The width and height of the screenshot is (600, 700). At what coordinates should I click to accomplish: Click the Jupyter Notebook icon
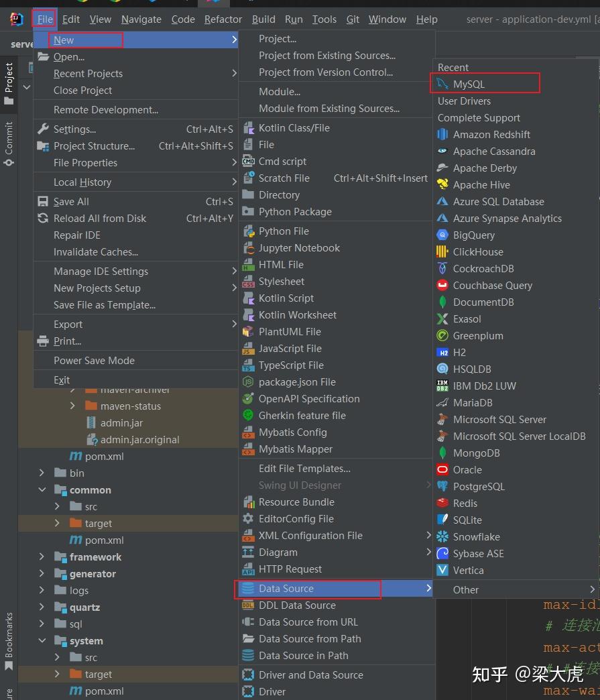[248, 248]
